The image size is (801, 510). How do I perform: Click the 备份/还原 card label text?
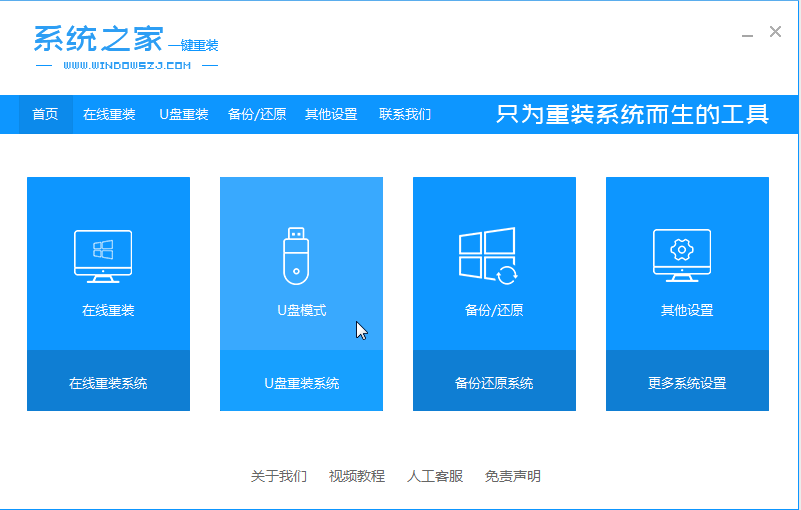coord(494,310)
